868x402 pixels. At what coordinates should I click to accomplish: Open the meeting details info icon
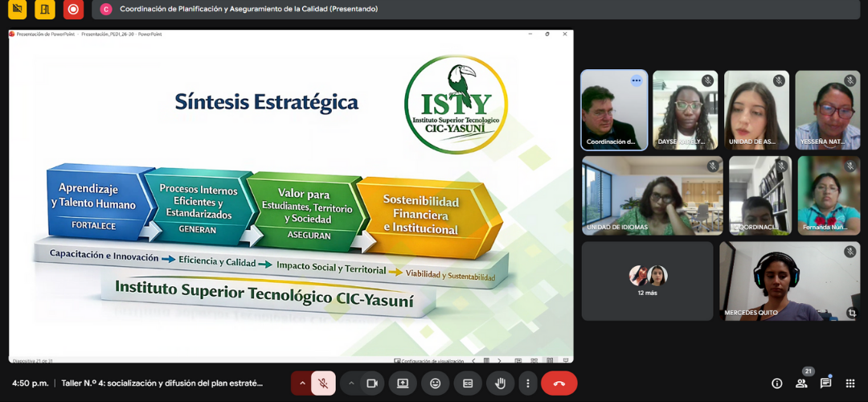[776, 384]
